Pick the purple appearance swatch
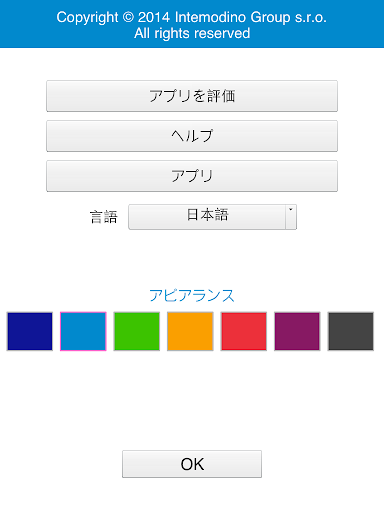The width and height of the screenshot is (384, 512). 297,331
